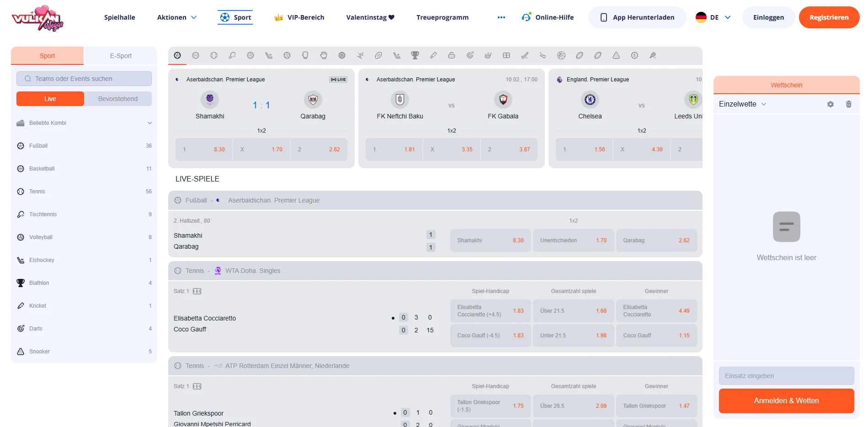Image resolution: width=868 pixels, height=427 pixels.
Task: Switch to Bevorstehend events
Action: 118,99
